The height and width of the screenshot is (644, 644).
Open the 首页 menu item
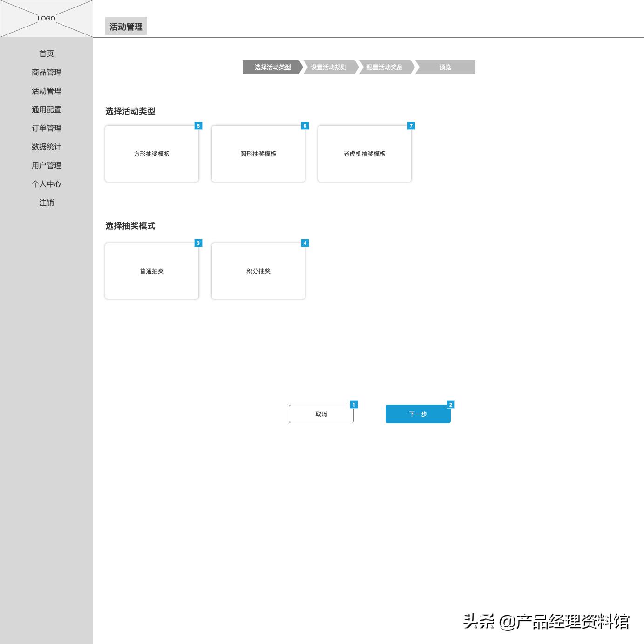click(46, 54)
